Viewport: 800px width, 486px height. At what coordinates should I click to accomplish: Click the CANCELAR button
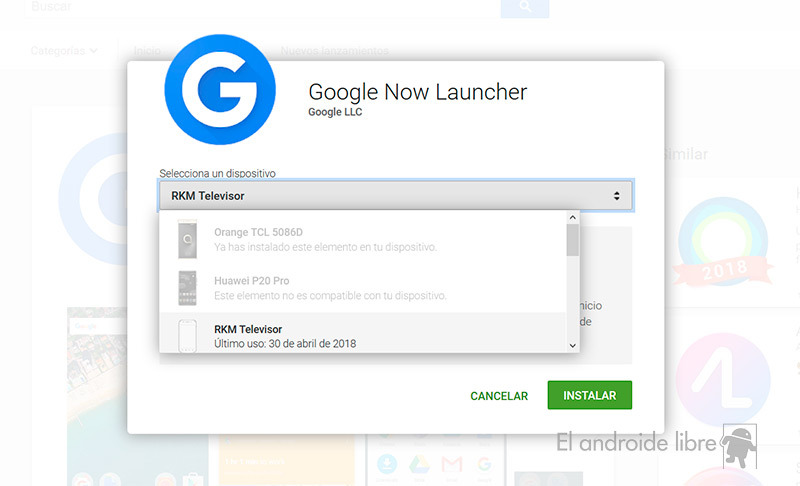point(499,396)
